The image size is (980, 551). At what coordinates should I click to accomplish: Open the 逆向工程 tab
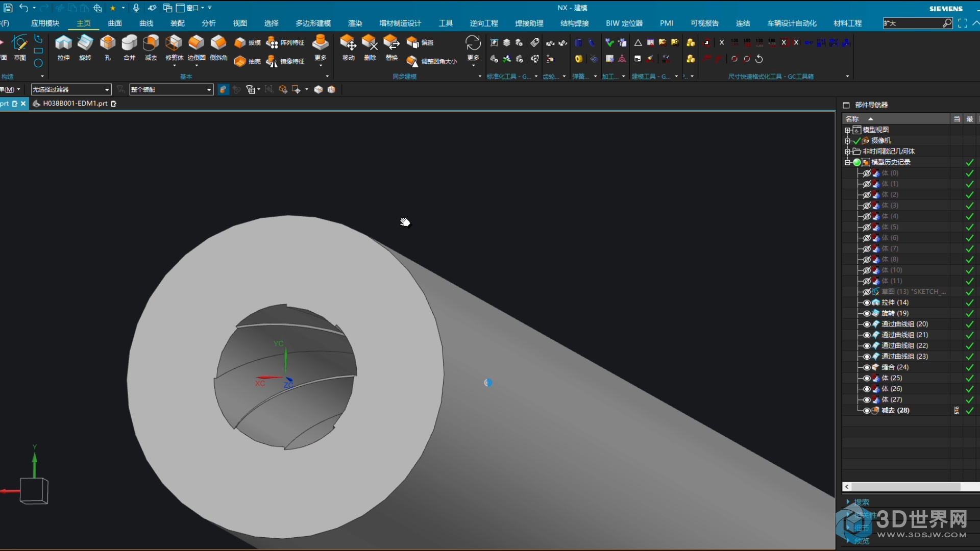pos(484,23)
